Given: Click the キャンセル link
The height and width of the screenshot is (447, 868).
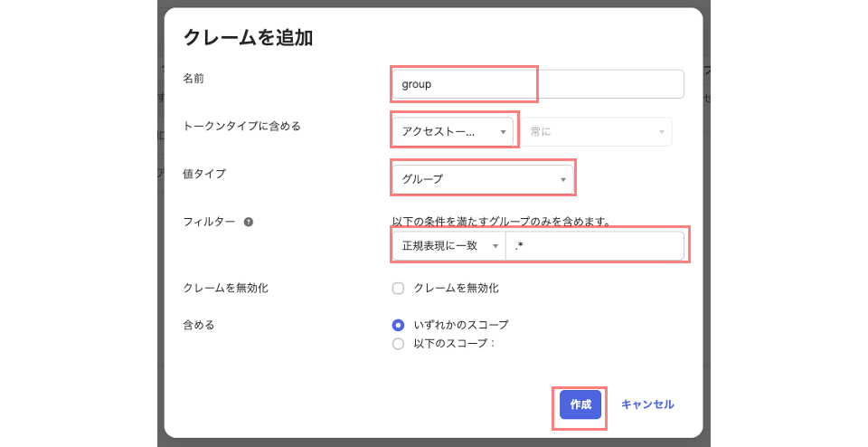Looking at the screenshot, I should [647, 404].
